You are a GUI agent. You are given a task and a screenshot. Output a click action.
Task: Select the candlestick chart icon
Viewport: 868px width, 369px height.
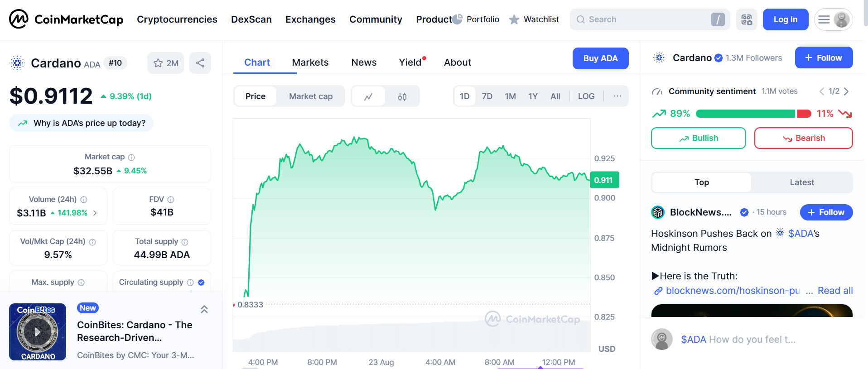[402, 96]
